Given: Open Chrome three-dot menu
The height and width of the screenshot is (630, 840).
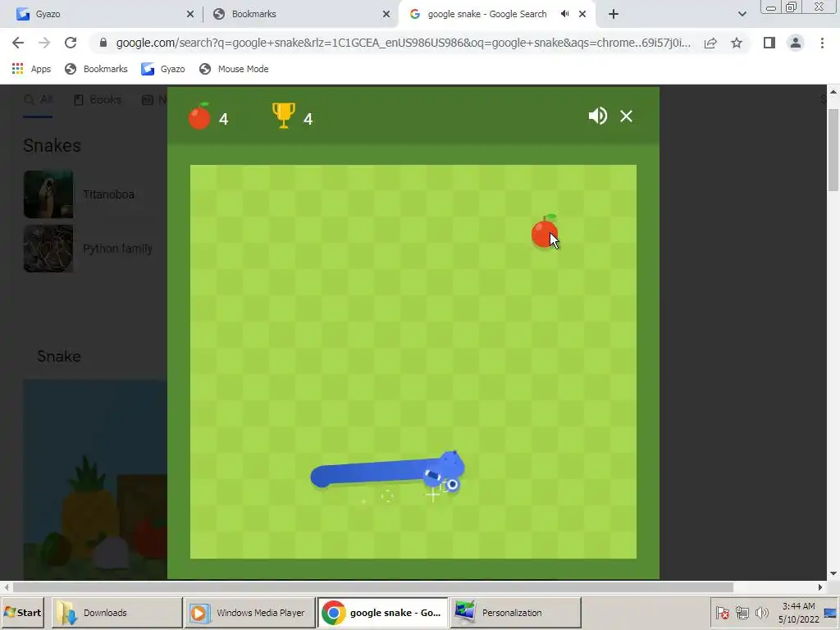Looking at the screenshot, I should (x=822, y=43).
